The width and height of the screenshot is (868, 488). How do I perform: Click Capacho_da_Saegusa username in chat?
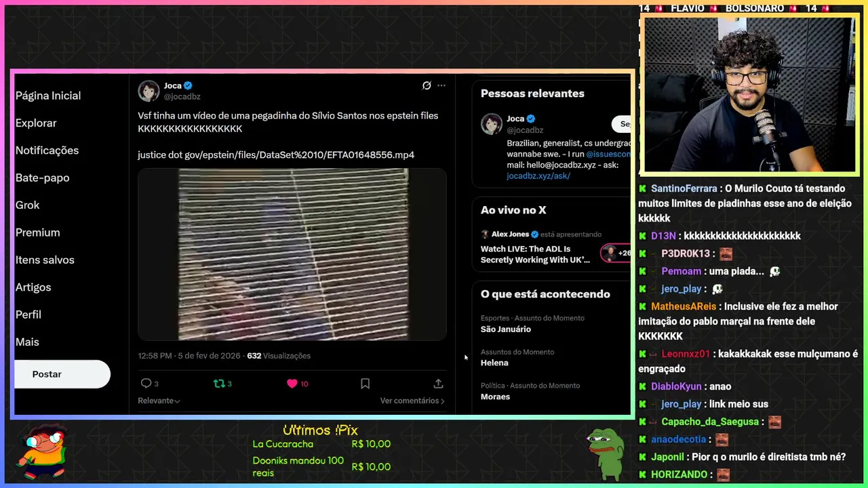click(710, 422)
